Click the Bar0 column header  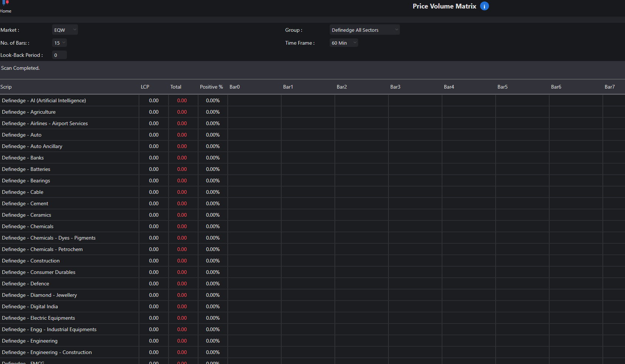pyautogui.click(x=235, y=87)
